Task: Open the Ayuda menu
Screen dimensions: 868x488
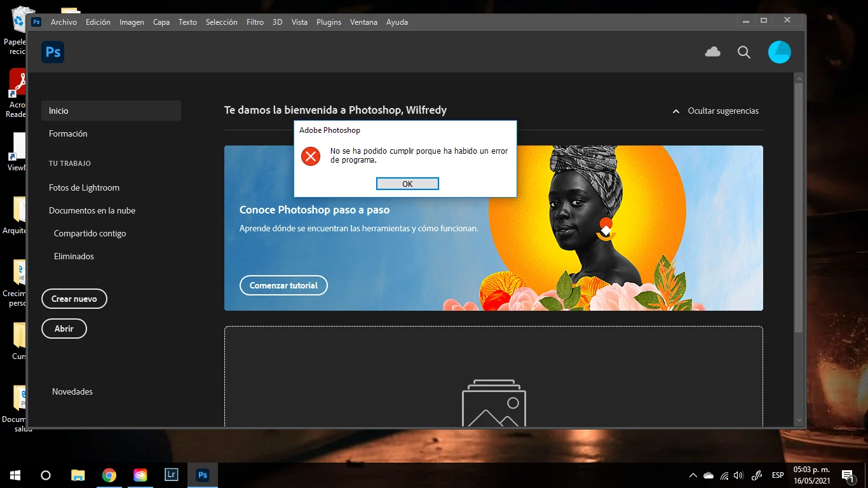Action: 397,22
